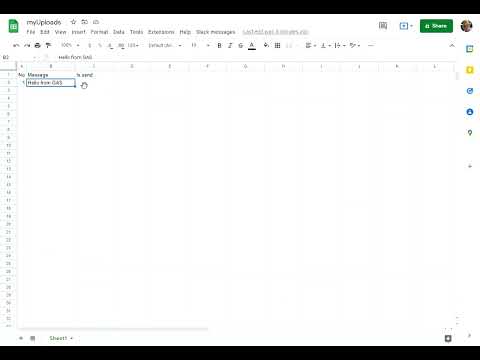Open the Edit menu
480x360 pixels.
45,32
